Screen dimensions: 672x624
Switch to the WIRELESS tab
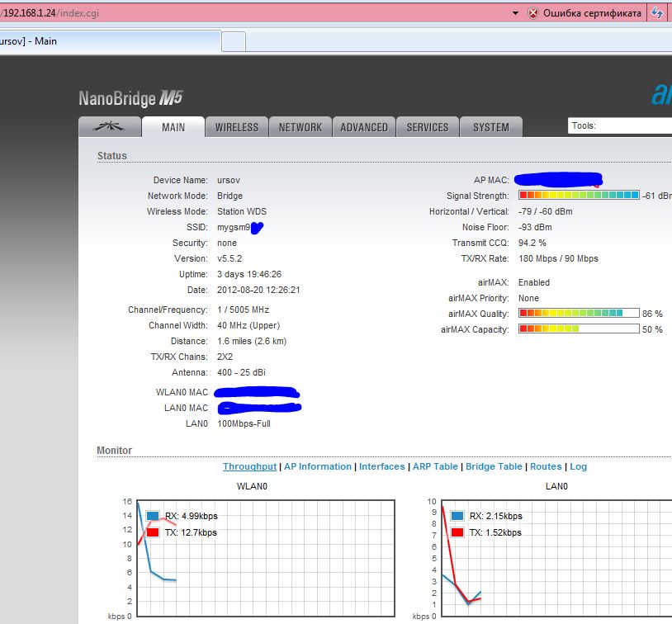[237, 127]
